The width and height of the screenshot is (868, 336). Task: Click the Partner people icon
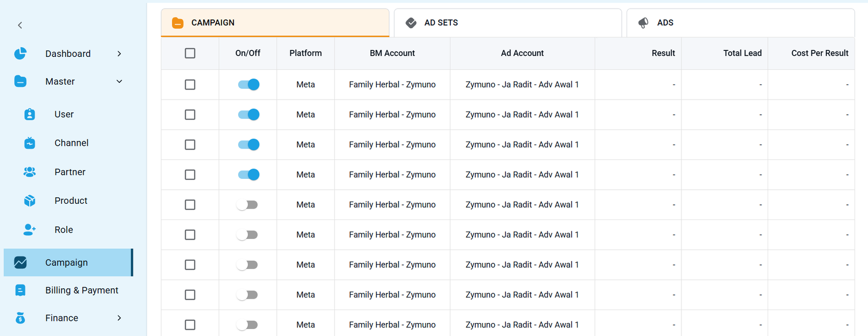[x=30, y=172]
